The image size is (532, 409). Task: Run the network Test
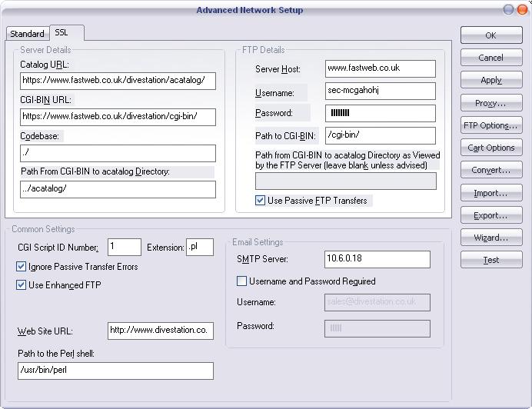(x=490, y=260)
